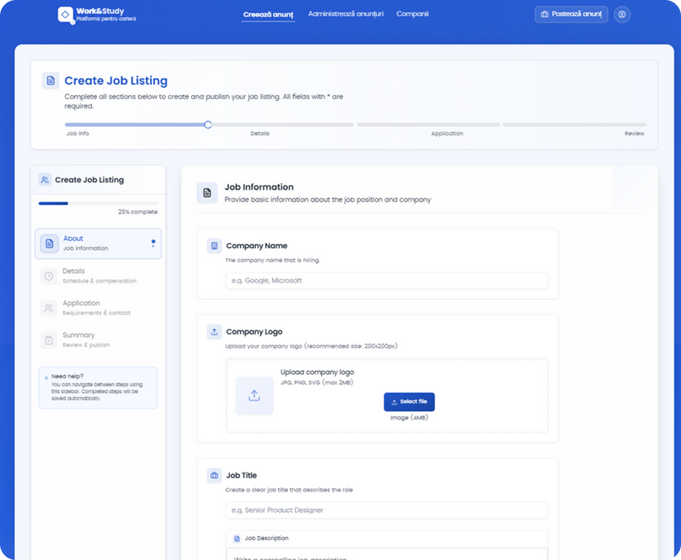Click the progress slider handle at Job Info

[x=208, y=125]
